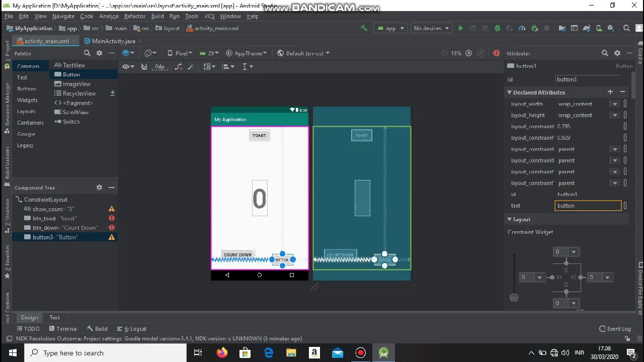Choose device via Pixel dropdown

click(180, 53)
